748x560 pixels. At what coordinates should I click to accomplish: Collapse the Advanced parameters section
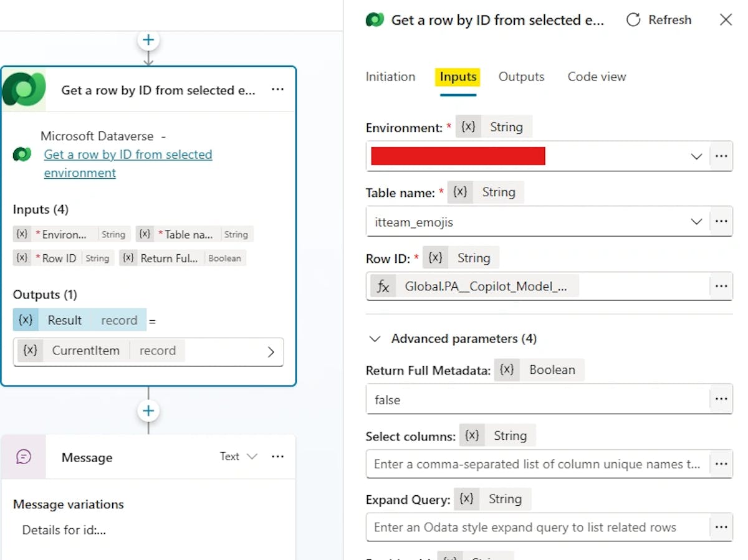[x=375, y=339]
